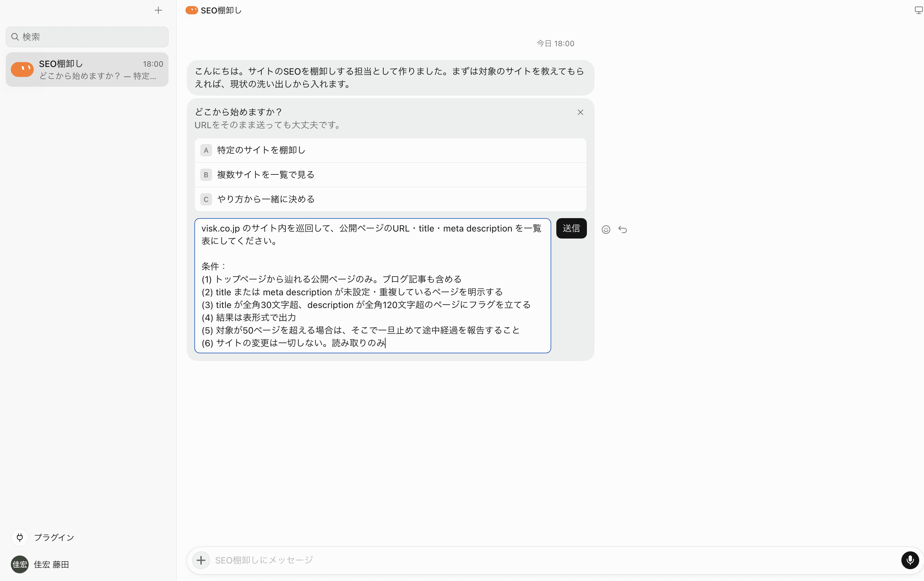Click the orange SEO棚卸し avatar in sidebar
Viewport: 924px width, 581px height.
(22, 70)
